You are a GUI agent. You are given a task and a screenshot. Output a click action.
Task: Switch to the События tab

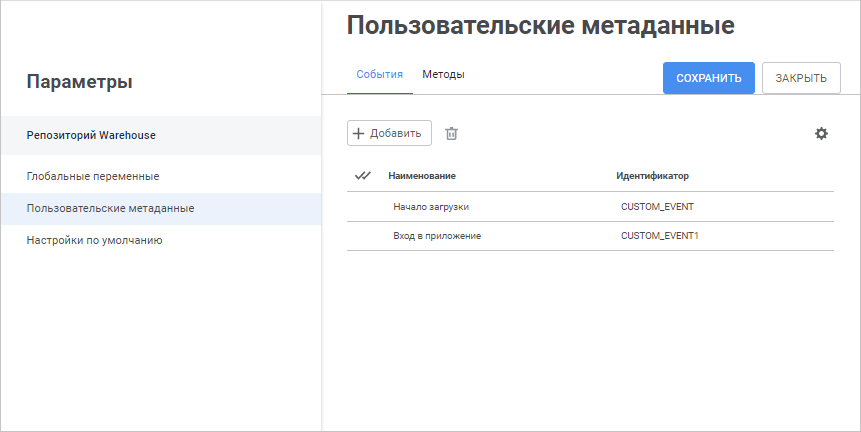coord(380,74)
